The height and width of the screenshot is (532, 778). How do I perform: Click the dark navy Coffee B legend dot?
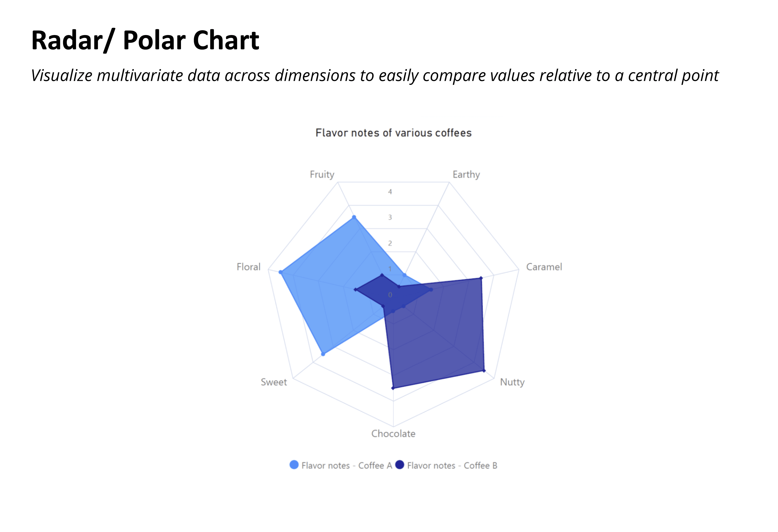[400, 465]
